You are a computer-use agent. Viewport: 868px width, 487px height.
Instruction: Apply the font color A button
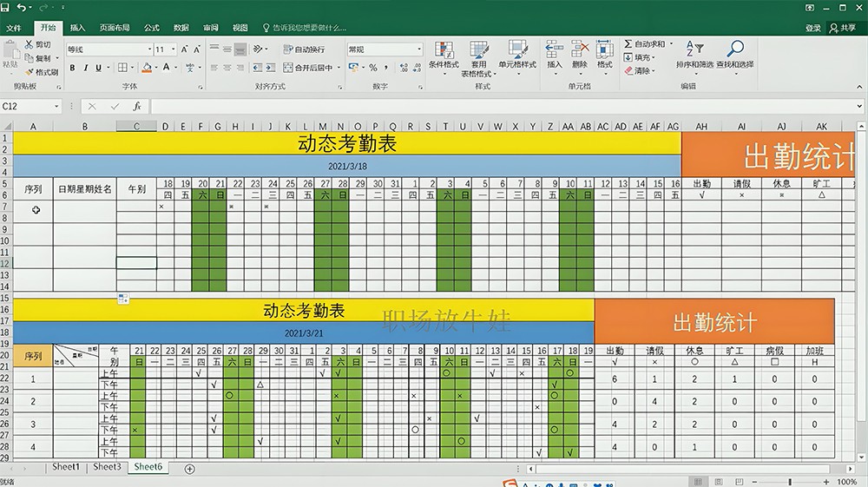coord(166,68)
